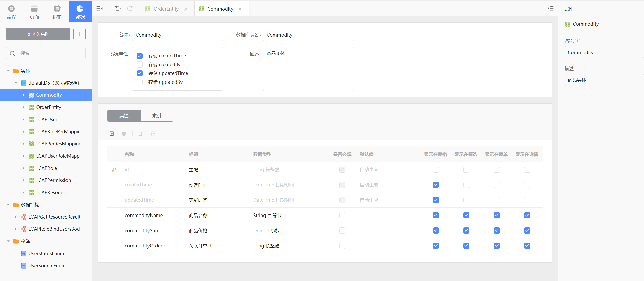Expand the Commodity tree node arrow
The height and width of the screenshot is (281, 644).
pyautogui.click(x=23, y=95)
